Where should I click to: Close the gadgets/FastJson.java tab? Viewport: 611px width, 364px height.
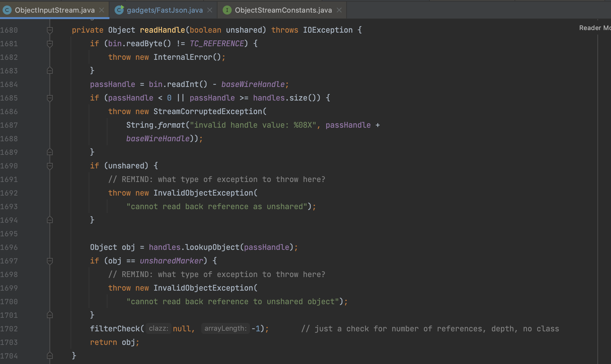[x=210, y=10]
